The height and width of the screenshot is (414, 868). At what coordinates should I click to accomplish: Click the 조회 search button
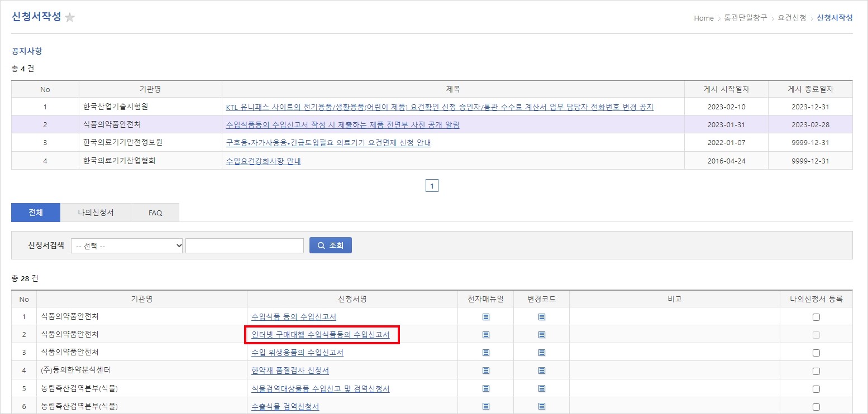pos(331,245)
